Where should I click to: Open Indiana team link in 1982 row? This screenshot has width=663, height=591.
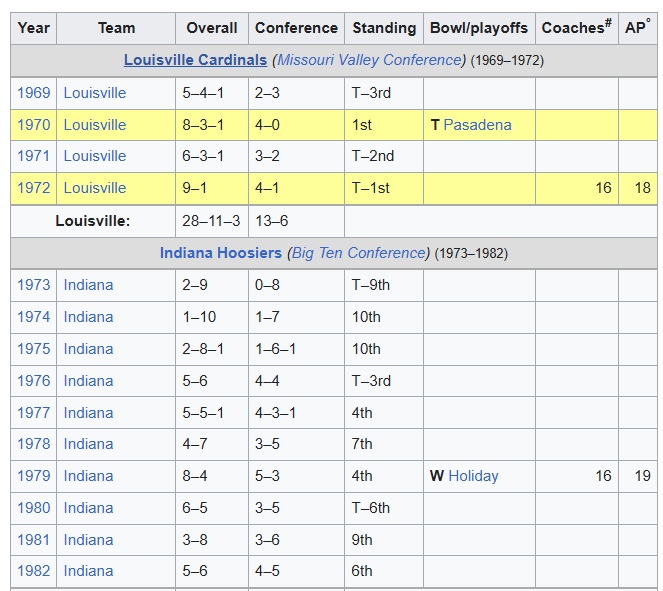88,571
